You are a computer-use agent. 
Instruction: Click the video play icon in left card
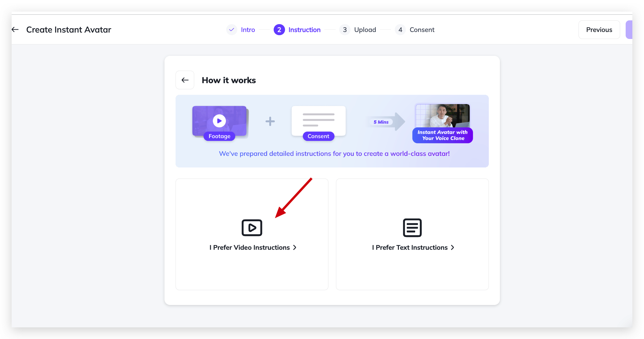pos(252,228)
